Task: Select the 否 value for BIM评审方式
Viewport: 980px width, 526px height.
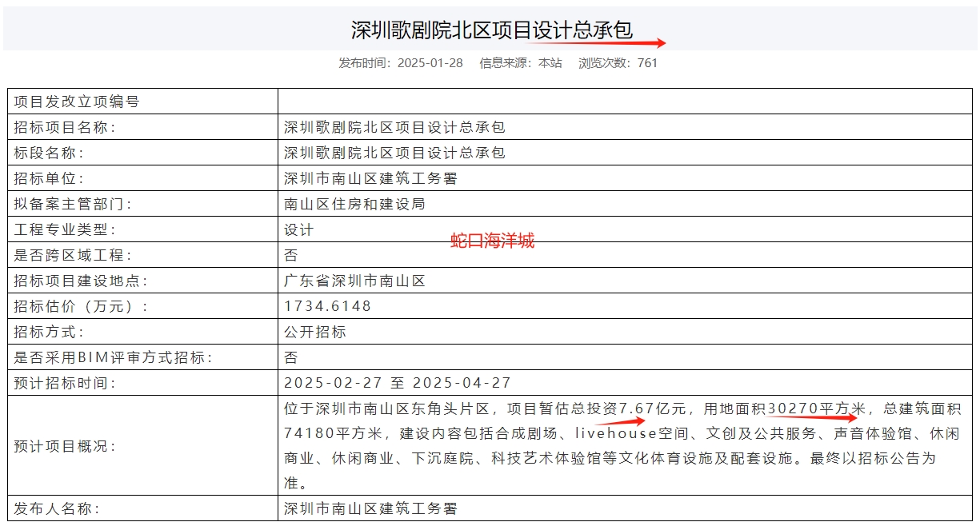Action: (291, 357)
